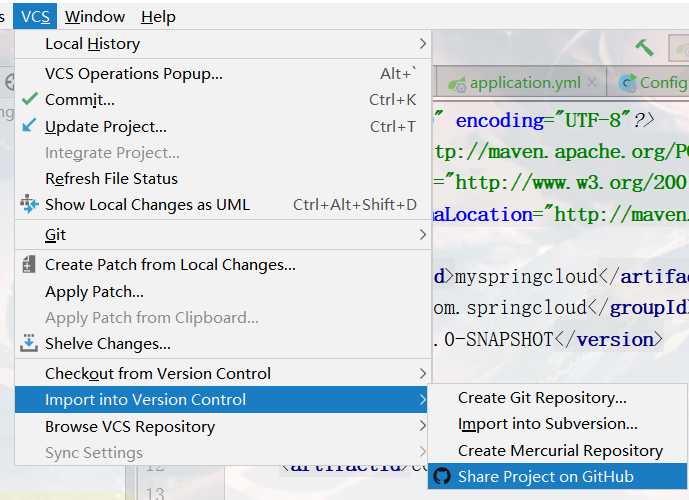Expand the Git submenu arrow
The image size is (689, 500).
click(x=422, y=235)
